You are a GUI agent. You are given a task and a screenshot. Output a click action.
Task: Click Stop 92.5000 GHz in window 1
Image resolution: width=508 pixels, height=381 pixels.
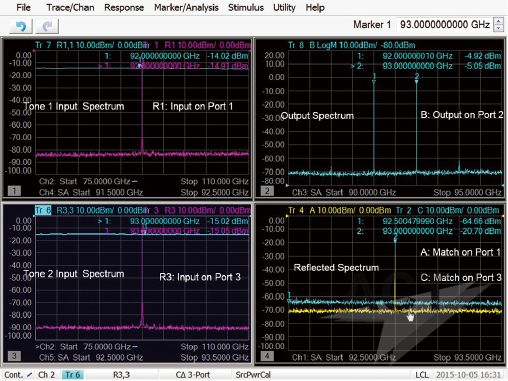[215, 192]
